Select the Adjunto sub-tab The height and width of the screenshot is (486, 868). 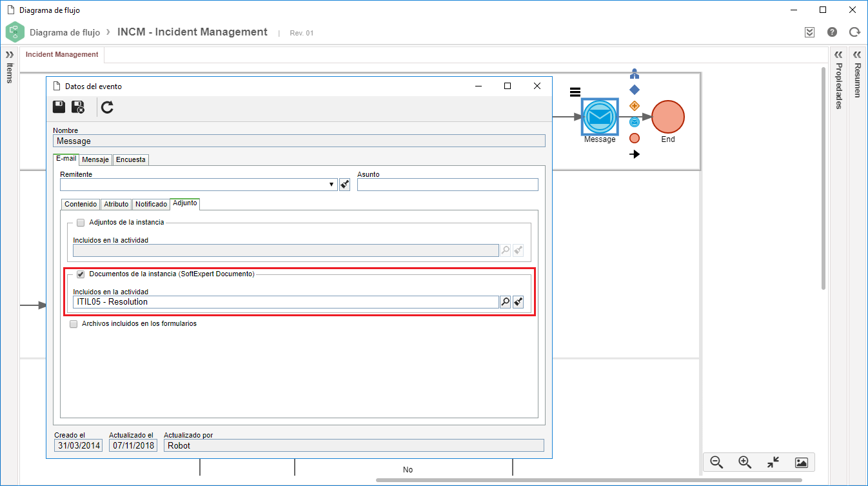pyautogui.click(x=185, y=203)
